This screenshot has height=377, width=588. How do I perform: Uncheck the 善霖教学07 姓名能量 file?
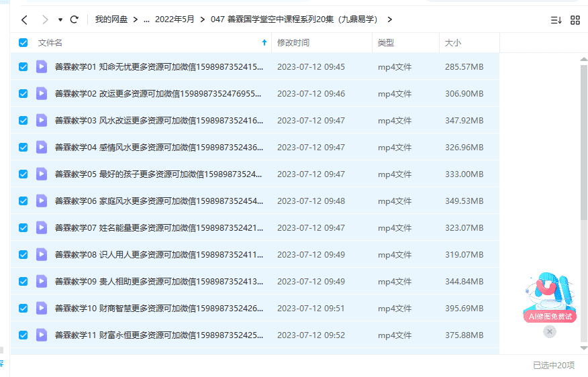[23, 227]
